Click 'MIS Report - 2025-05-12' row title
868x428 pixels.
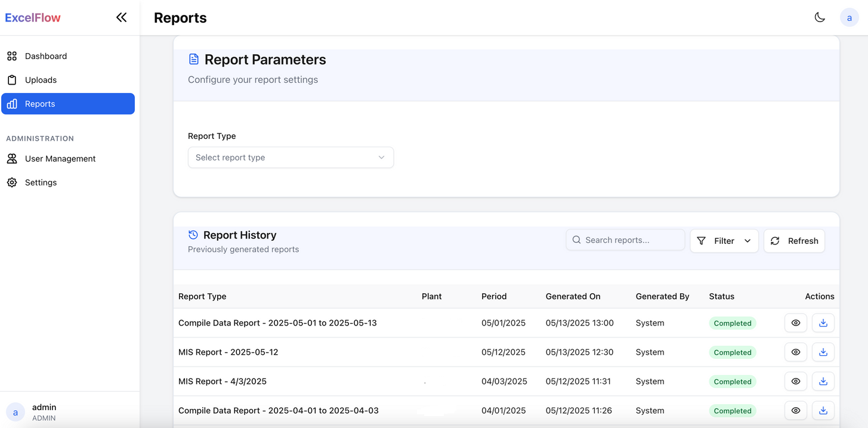click(228, 352)
